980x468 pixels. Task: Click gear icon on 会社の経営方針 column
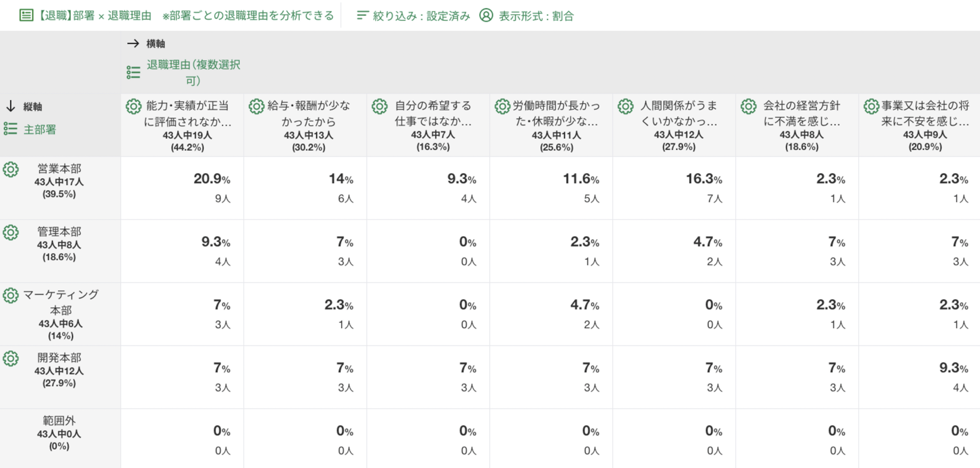pos(748,107)
